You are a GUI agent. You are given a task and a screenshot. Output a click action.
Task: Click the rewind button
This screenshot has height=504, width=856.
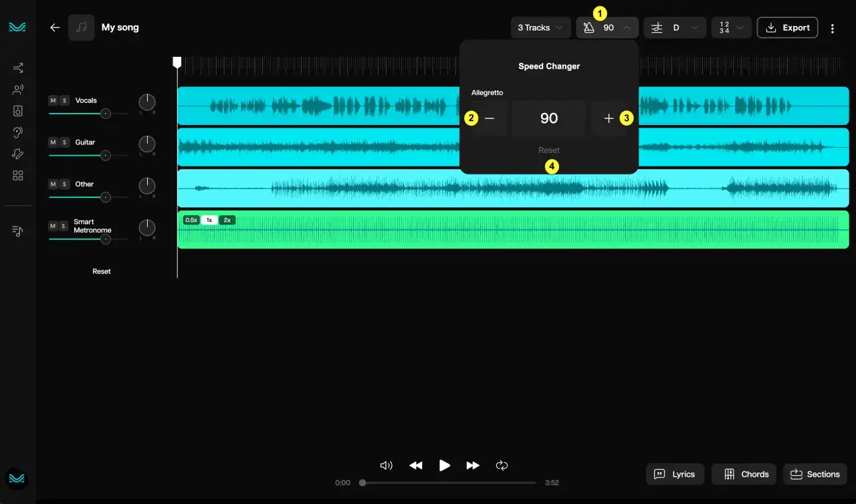(x=416, y=465)
